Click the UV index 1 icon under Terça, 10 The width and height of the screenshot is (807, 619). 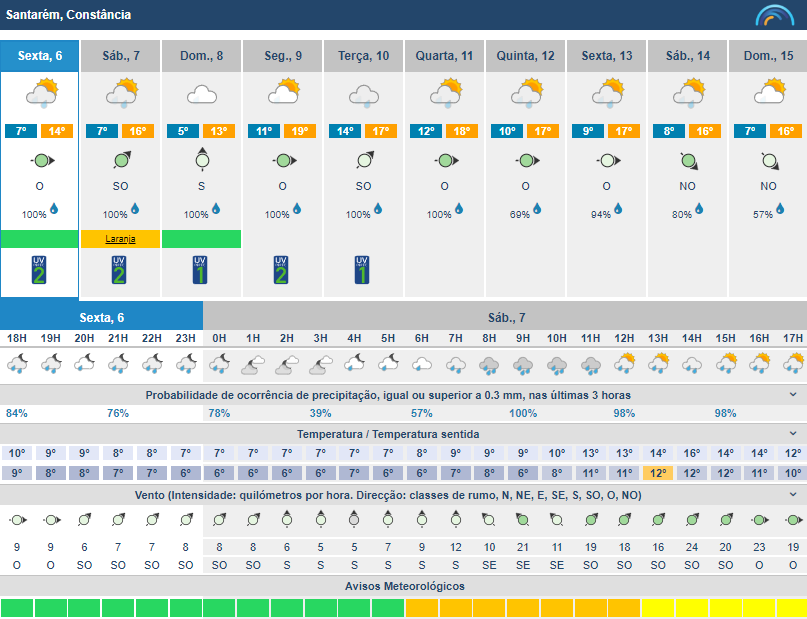coord(364,269)
